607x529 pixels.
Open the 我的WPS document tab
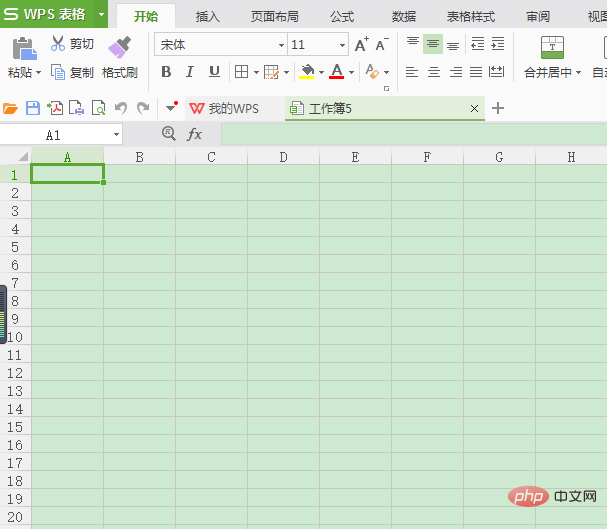(233, 108)
